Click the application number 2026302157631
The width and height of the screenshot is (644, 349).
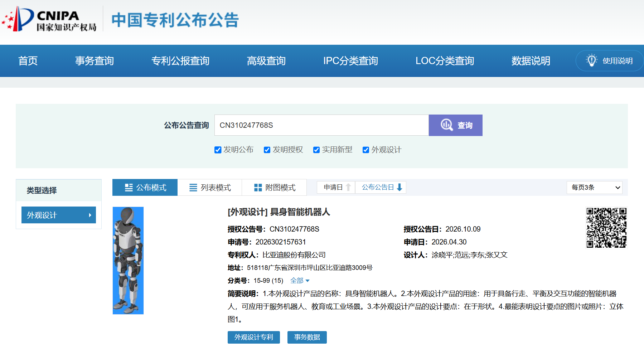pyautogui.click(x=281, y=242)
